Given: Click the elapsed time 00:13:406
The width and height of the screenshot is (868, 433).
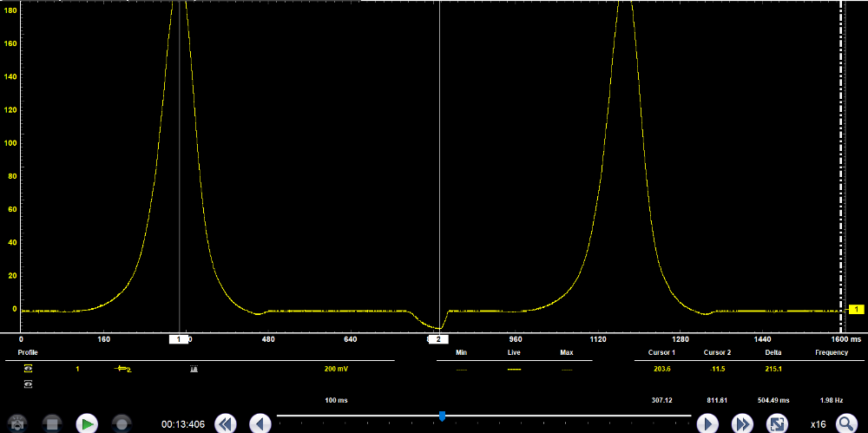Looking at the screenshot, I should point(183,424).
